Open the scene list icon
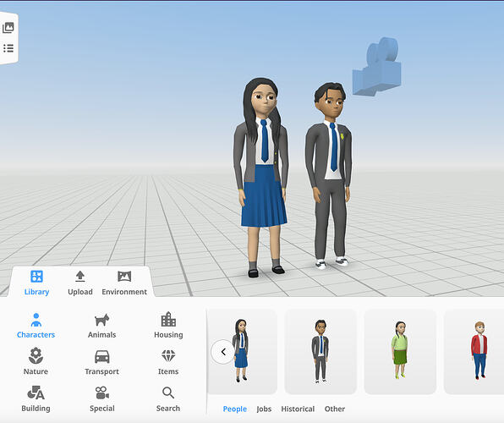This screenshot has height=423, width=504. (x=8, y=48)
